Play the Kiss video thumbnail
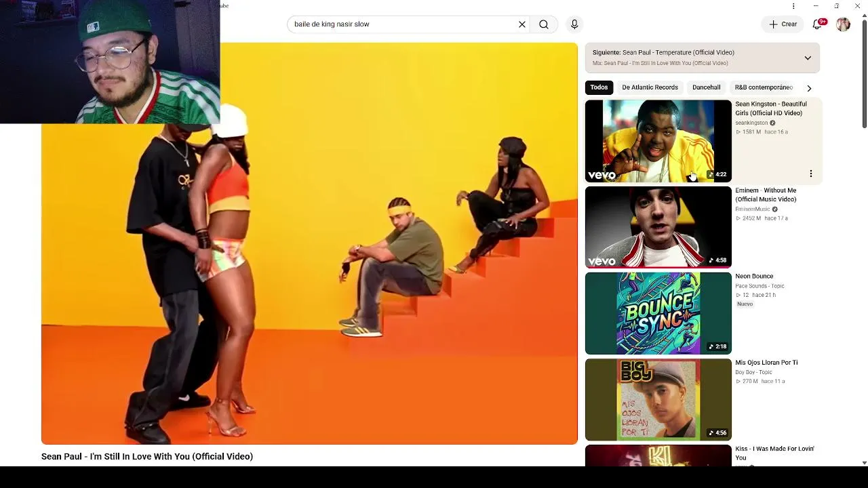Image resolution: width=868 pixels, height=488 pixels. pyautogui.click(x=658, y=455)
